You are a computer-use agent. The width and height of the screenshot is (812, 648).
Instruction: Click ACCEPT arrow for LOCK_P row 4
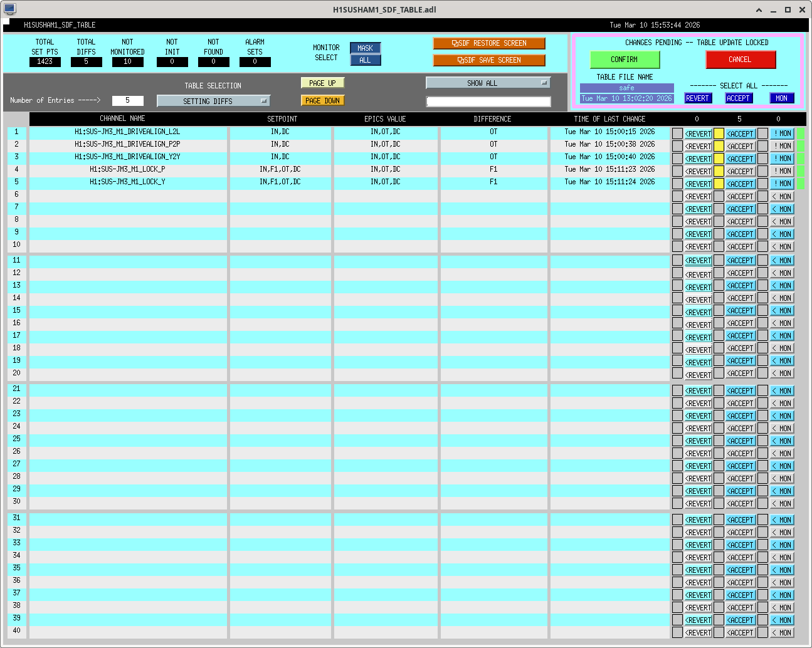click(740, 171)
